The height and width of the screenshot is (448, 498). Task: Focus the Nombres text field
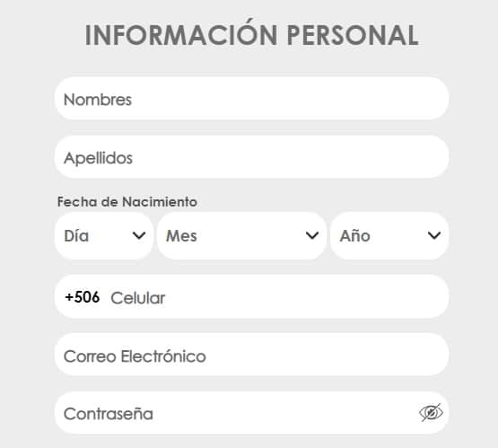252,98
